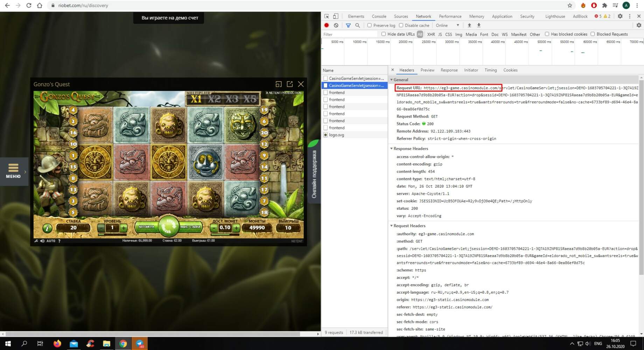Screen dimensions: 644x350
Task: Filter requests by WS
Action: (504, 34)
